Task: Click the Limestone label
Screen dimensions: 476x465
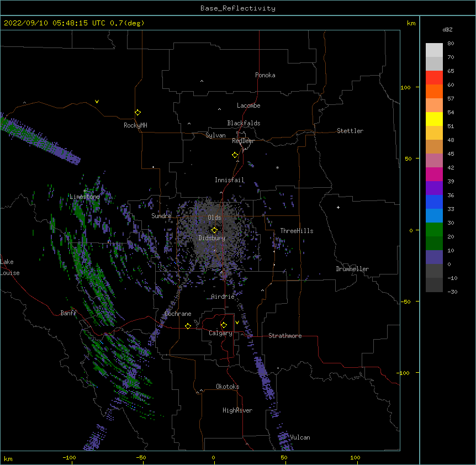Action: coord(84,197)
